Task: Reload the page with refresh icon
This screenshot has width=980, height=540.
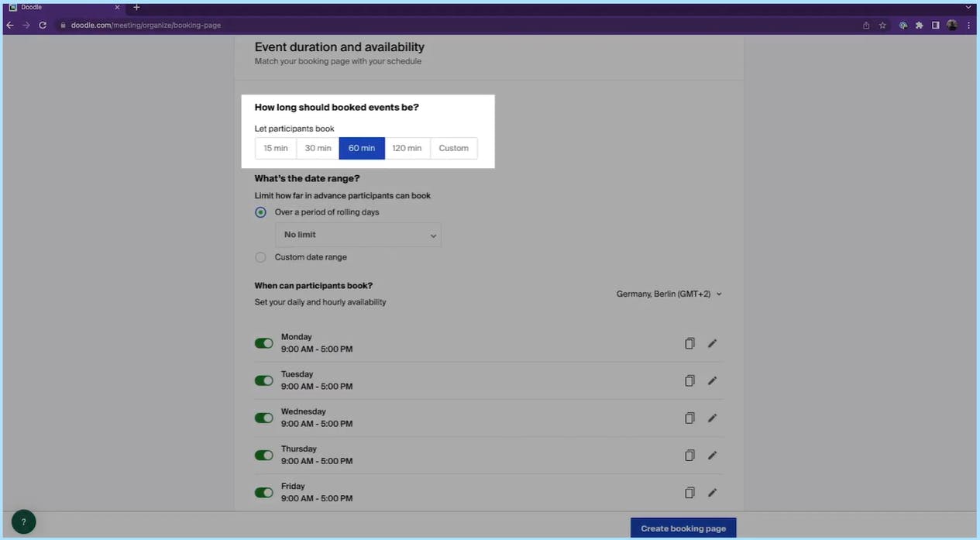Action: [43, 25]
